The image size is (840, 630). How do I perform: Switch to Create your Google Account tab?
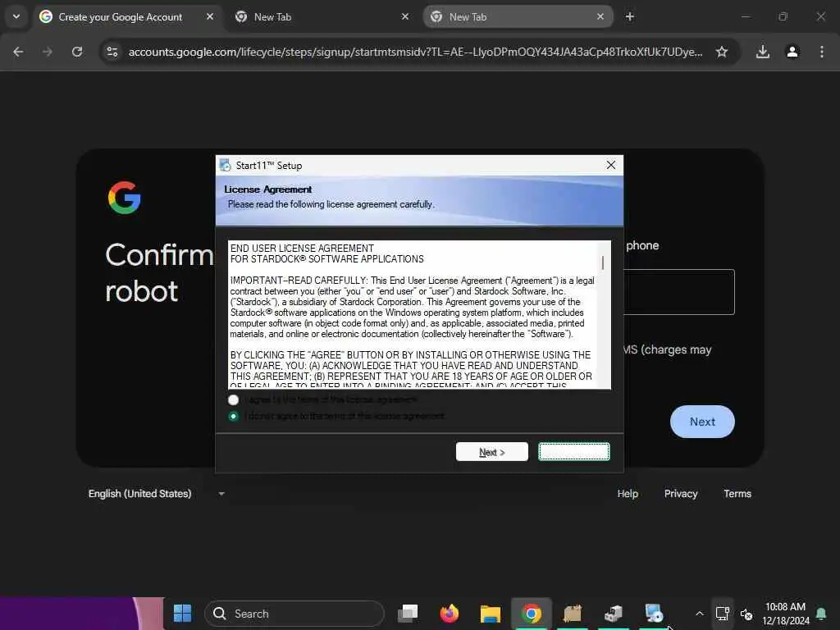(x=120, y=17)
